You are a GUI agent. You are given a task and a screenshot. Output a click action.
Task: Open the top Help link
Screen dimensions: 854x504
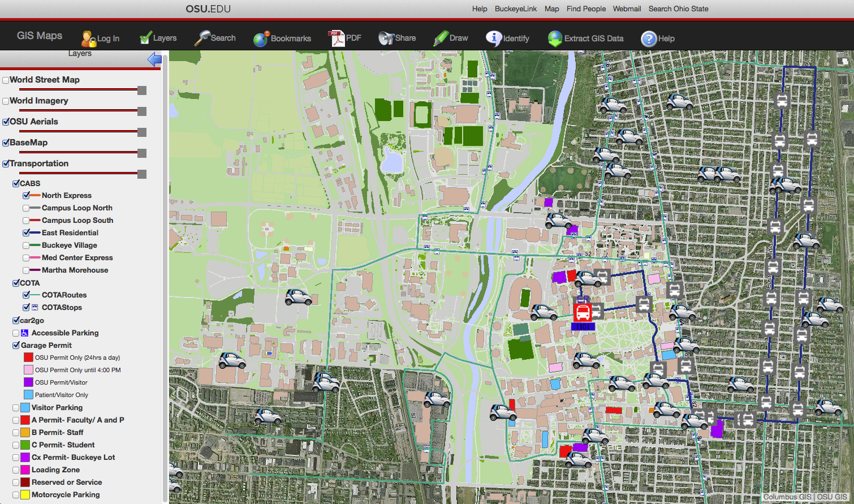click(480, 9)
